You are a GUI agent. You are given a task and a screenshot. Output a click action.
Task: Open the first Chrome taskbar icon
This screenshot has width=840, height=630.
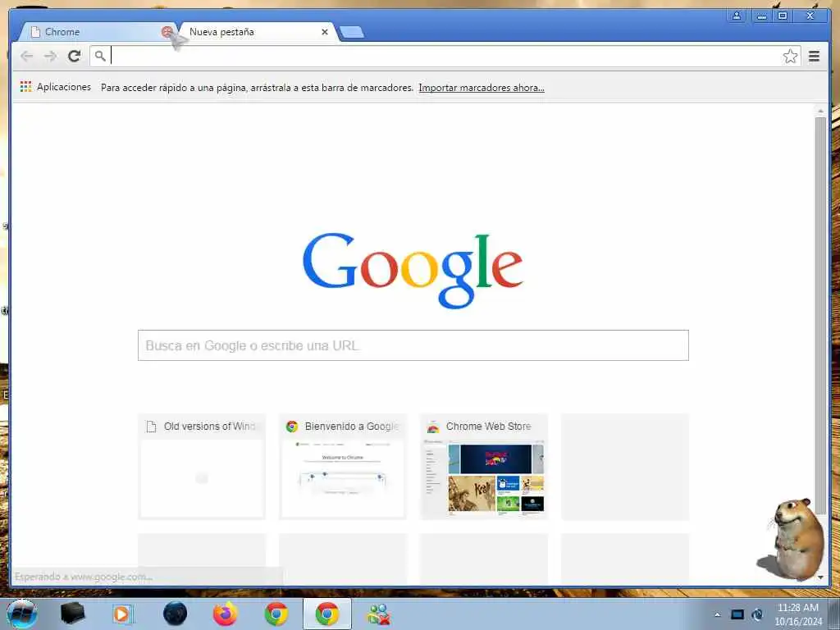pyautogui.click(x=276, y=614)
